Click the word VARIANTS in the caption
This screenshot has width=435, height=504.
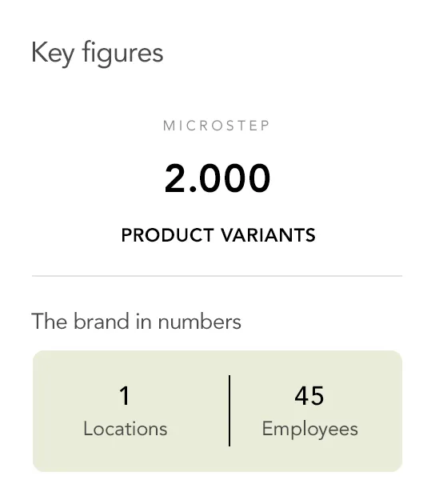pos(268,235)
